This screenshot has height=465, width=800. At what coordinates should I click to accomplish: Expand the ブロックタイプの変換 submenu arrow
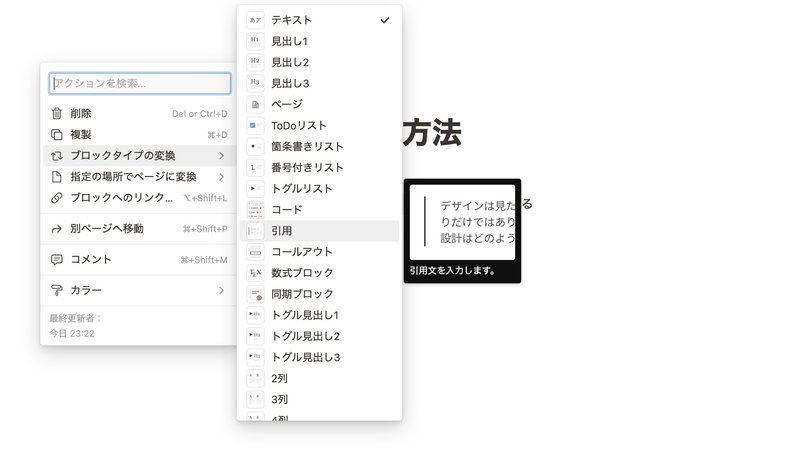pyautogui.click(x=221, y=156)
